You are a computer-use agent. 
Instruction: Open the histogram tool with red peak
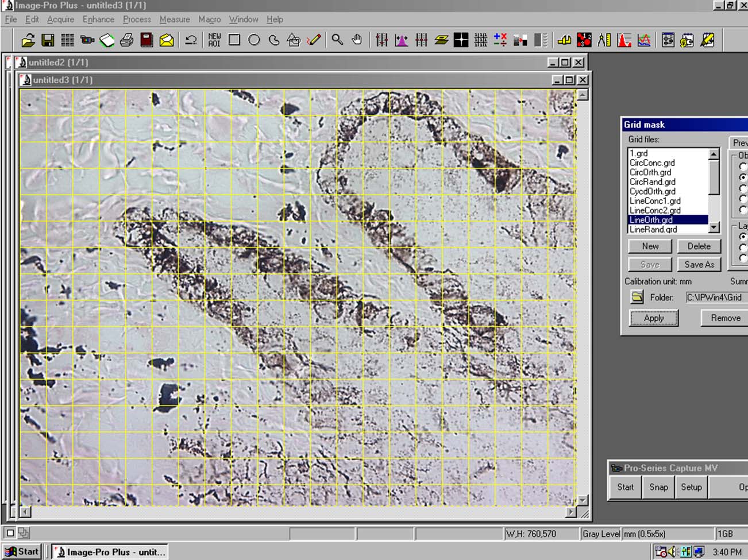624,40
